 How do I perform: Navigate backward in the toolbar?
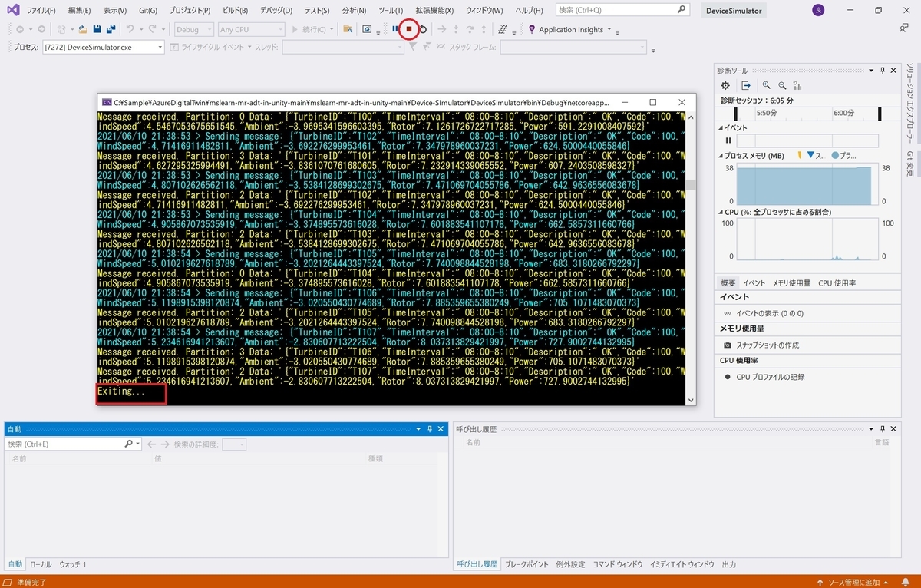20,29
